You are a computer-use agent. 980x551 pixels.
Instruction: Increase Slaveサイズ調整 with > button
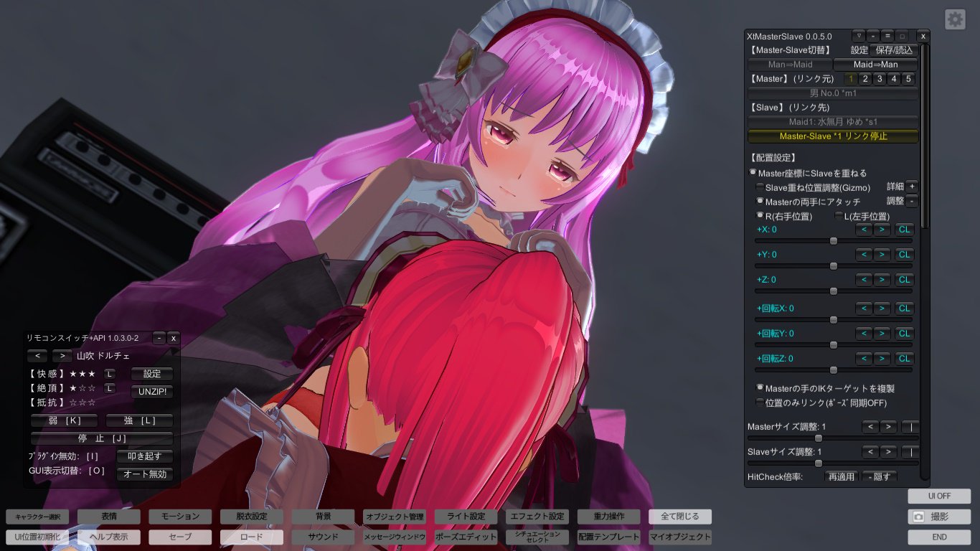tap(889, 452)
